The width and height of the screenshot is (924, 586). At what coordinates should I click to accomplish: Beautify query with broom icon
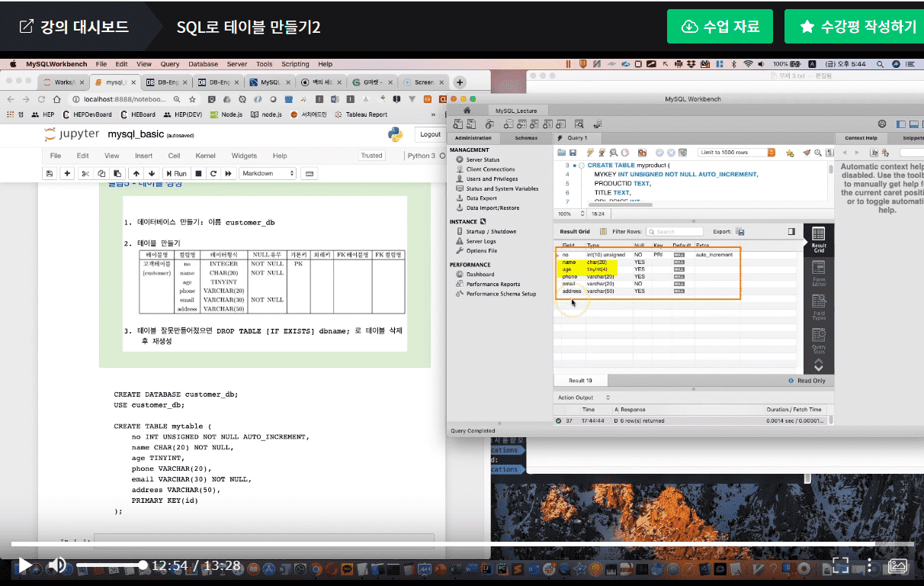coord(806,153)
